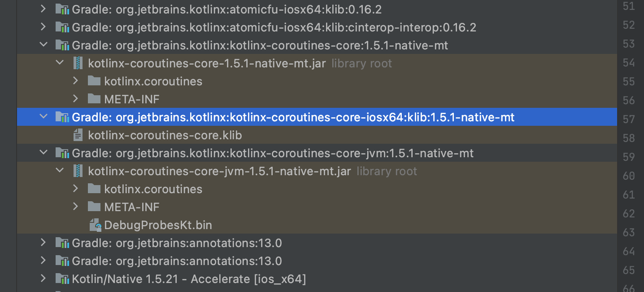Click the library icon of kotlinx-coroutines-core-jvm Gradle entry
The width and height of the screenshot is (644, 292).
tap(62, 153)
